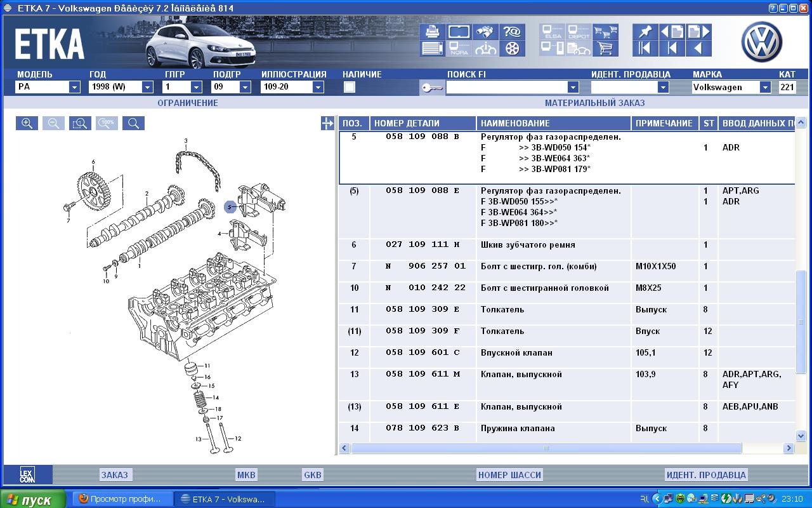Switch to МАТЕРИАЛЬНЫЙ ЗАКАЗ tab
812x508 pixels.
594,103
